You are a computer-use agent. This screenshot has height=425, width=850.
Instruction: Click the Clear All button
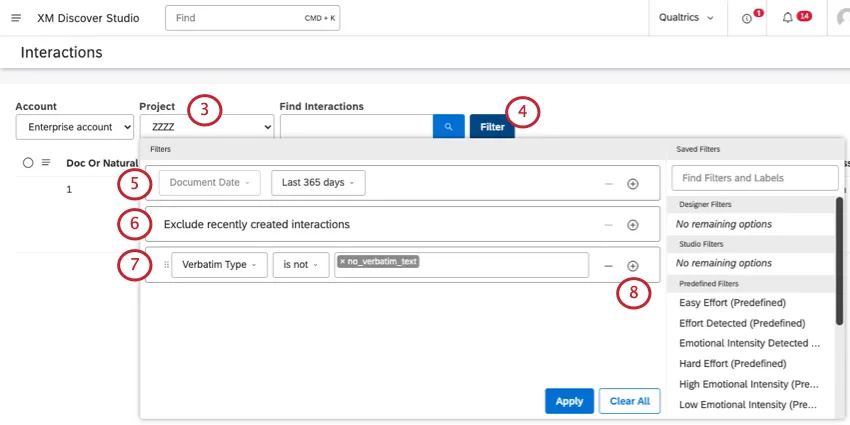pyautogui.click(x=629, y=401)
